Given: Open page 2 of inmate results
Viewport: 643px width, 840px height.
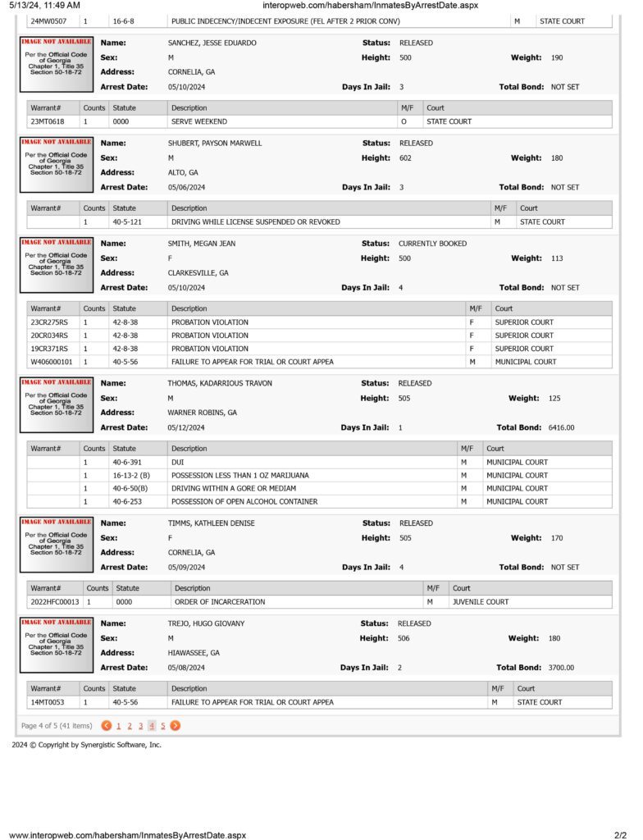Looking at the screenshot, I should (x=130, y=726).
